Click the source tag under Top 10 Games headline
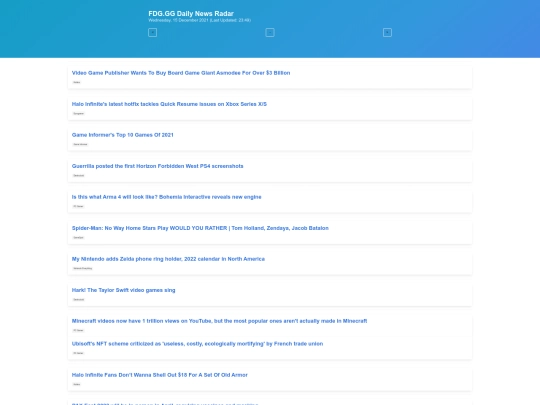Image resolution: width=540 pixels, height=405 pixels. pos(80,144)
